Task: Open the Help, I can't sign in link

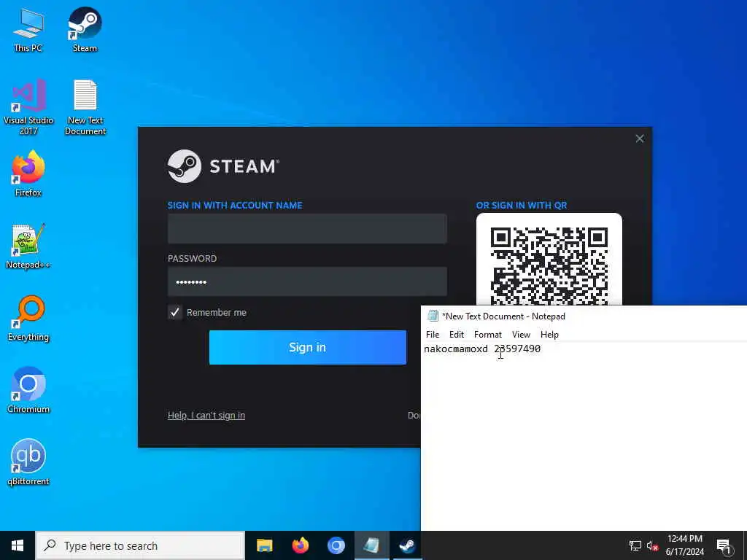Action: [x=206, y=415]
